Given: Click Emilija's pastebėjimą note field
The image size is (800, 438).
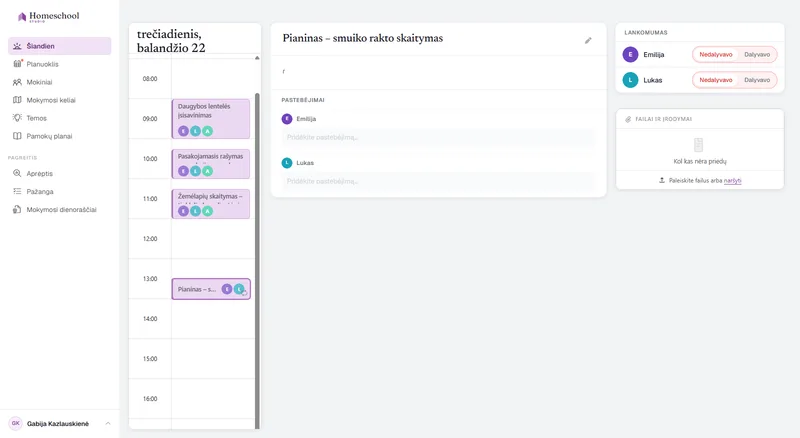Looking at the screenshot, I should pos(438,137).
